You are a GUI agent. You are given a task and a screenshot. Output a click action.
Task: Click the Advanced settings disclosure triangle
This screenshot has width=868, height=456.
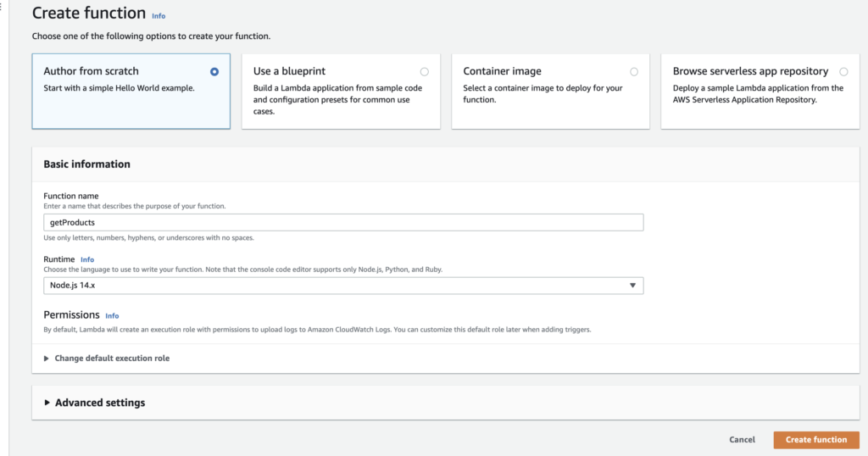pyautogui.click(x=47, y=403)
